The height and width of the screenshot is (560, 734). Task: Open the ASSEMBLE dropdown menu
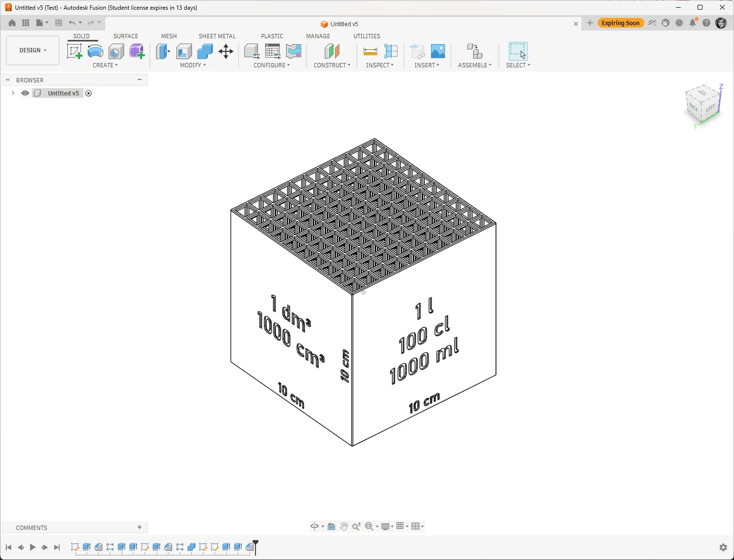click(x=475, y=65)
